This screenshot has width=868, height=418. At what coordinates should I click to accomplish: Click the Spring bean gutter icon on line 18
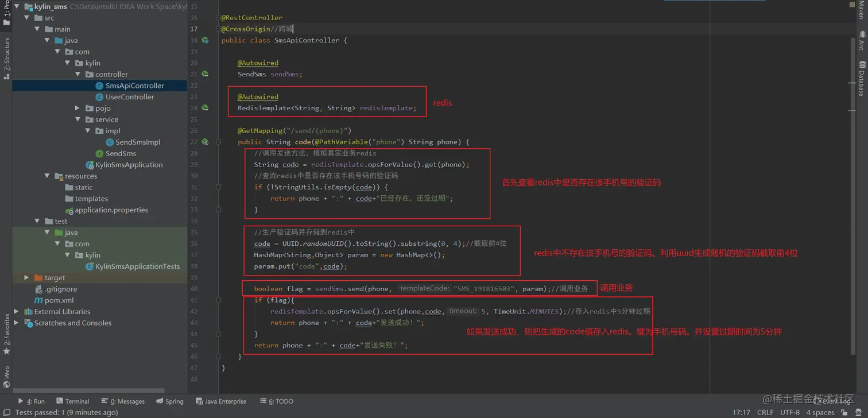205,40
